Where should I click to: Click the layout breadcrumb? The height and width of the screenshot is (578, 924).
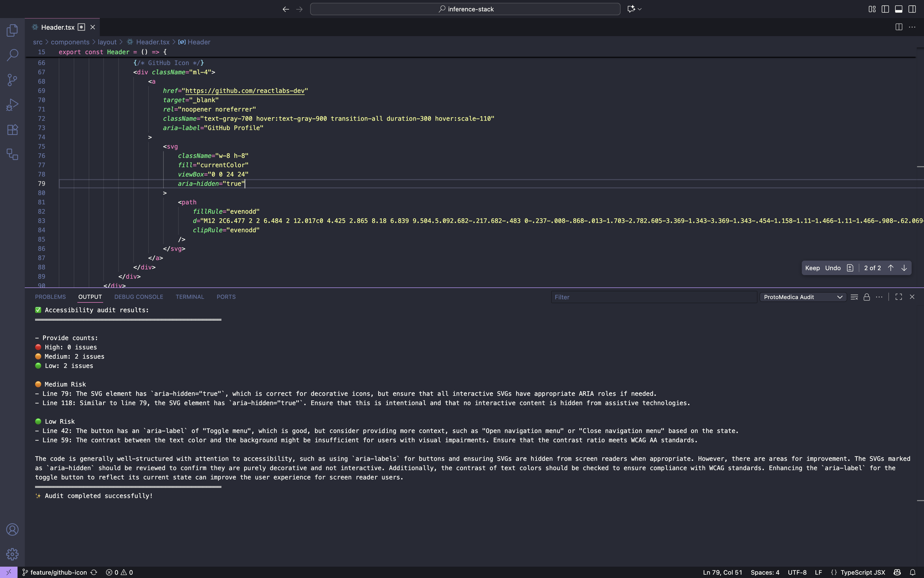click(x=107, y=42)
